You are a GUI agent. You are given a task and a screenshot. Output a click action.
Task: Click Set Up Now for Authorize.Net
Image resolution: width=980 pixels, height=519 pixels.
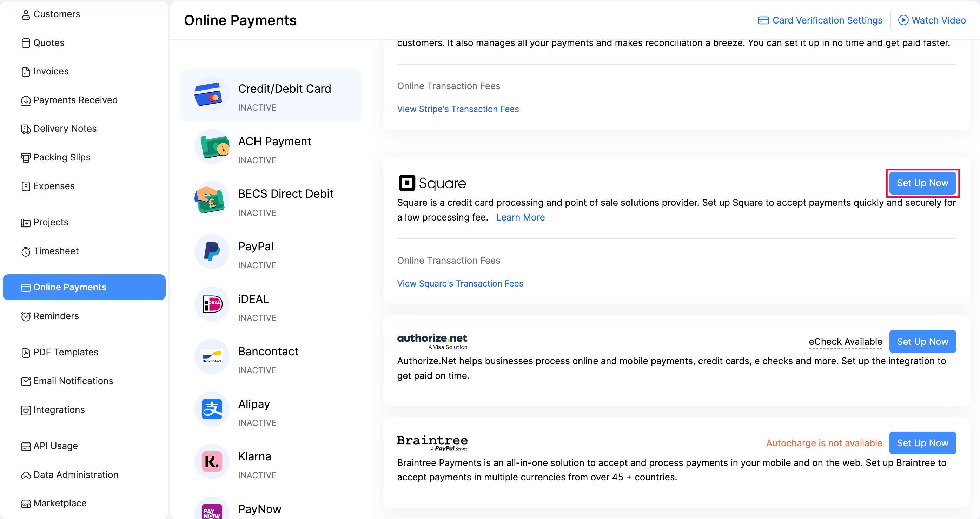coord(922,342)
